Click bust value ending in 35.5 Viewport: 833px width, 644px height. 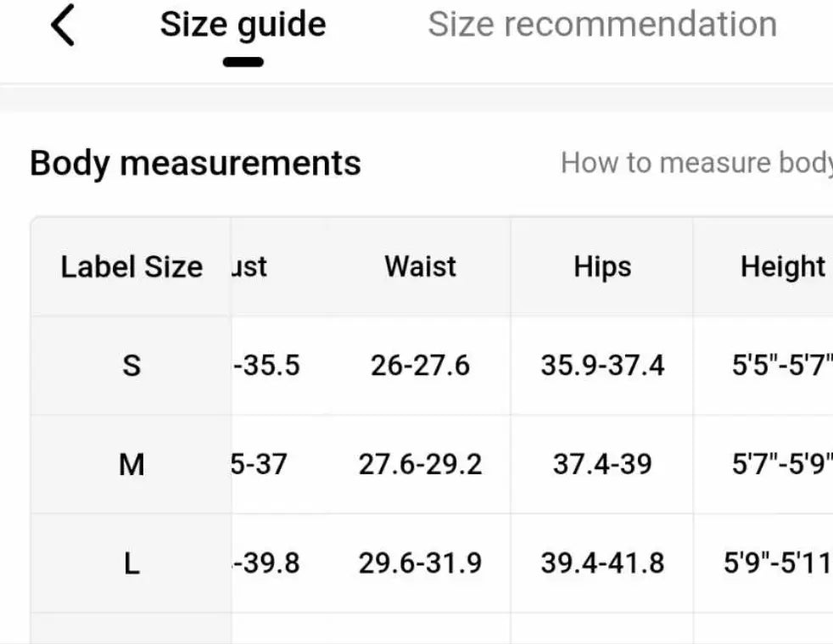coord(266,366)
